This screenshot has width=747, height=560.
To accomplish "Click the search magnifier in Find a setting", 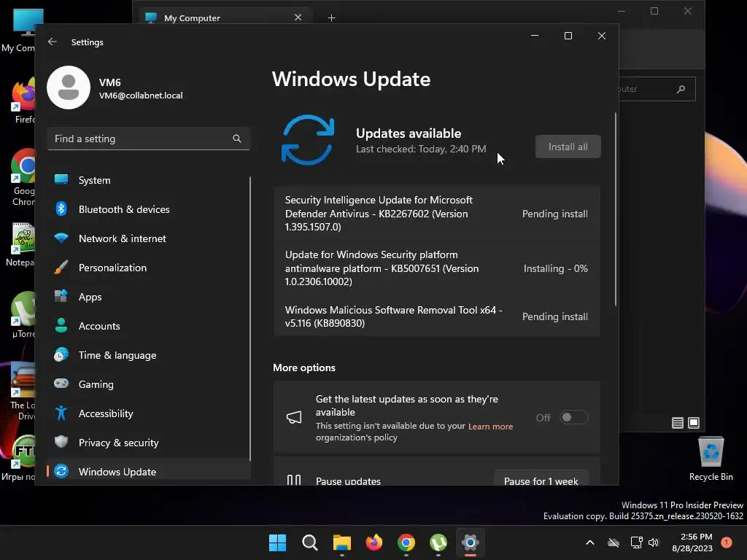I will (x=237, y=139).
